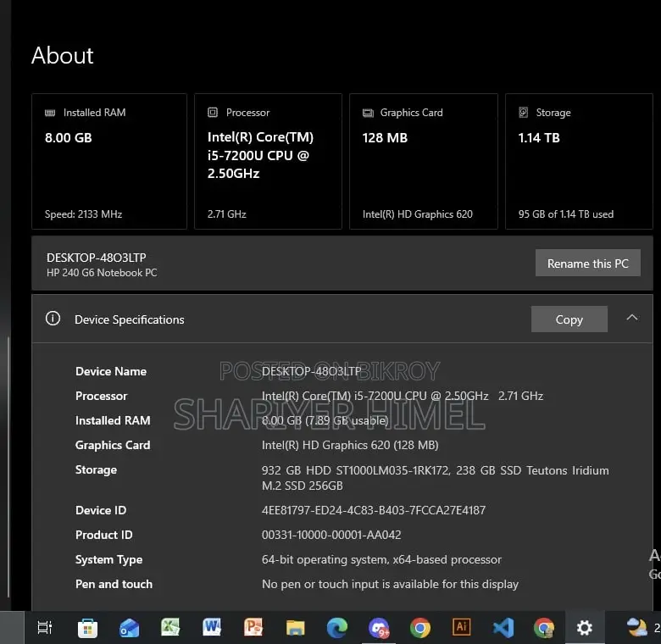661x644 pixels.
Task: Click the Device Specifications info icon
Action: click(53, 319)
